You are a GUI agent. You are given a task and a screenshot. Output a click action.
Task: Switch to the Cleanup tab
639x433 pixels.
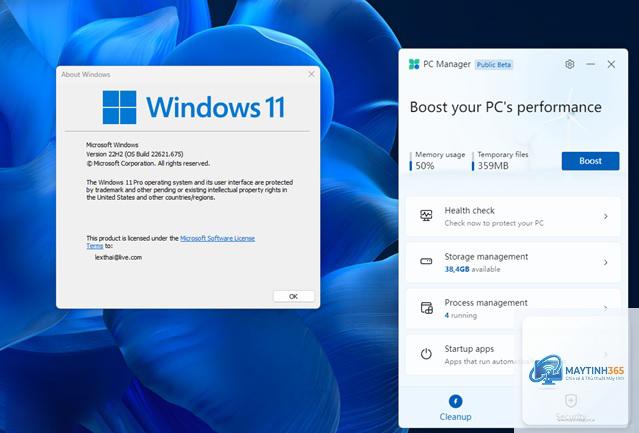[455, 408]
